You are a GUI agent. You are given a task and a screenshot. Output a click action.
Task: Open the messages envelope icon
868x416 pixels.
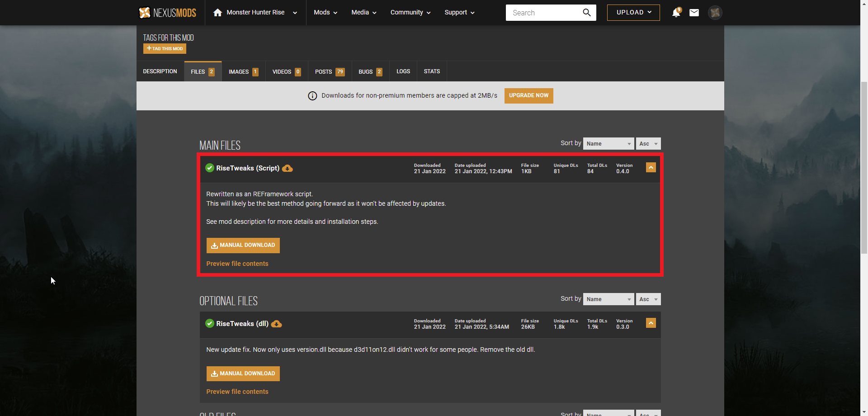point(694,13)
